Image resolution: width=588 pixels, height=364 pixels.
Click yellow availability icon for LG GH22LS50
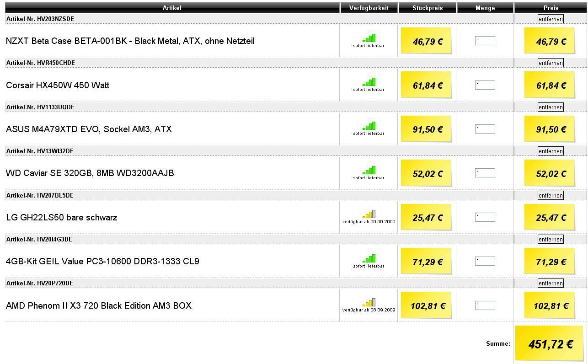coord(369,214)
